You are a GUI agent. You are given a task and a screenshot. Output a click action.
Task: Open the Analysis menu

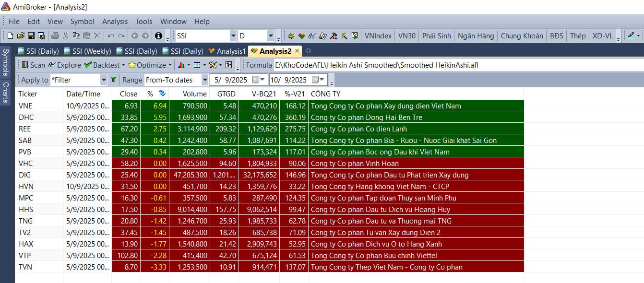115,21
